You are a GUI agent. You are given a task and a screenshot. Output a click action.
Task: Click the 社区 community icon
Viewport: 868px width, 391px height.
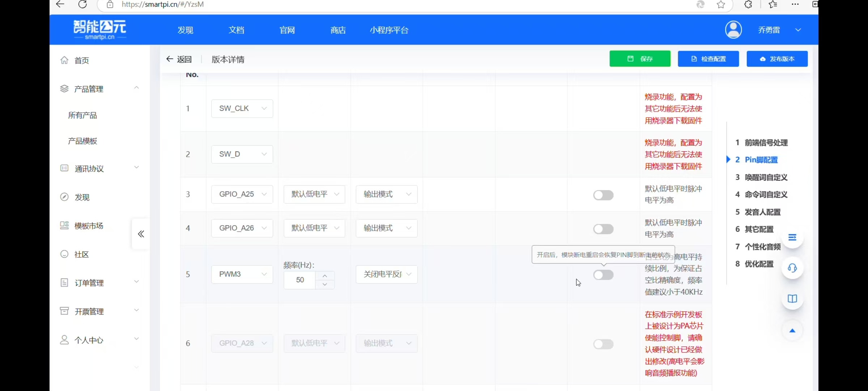coord(64,255)
